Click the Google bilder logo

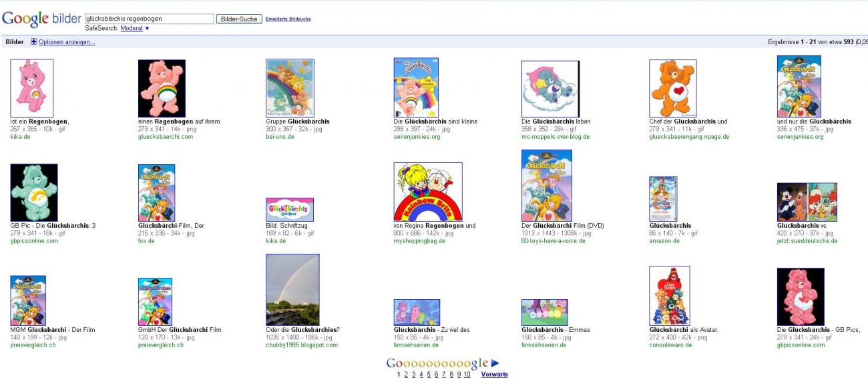(x=41, y=19)
